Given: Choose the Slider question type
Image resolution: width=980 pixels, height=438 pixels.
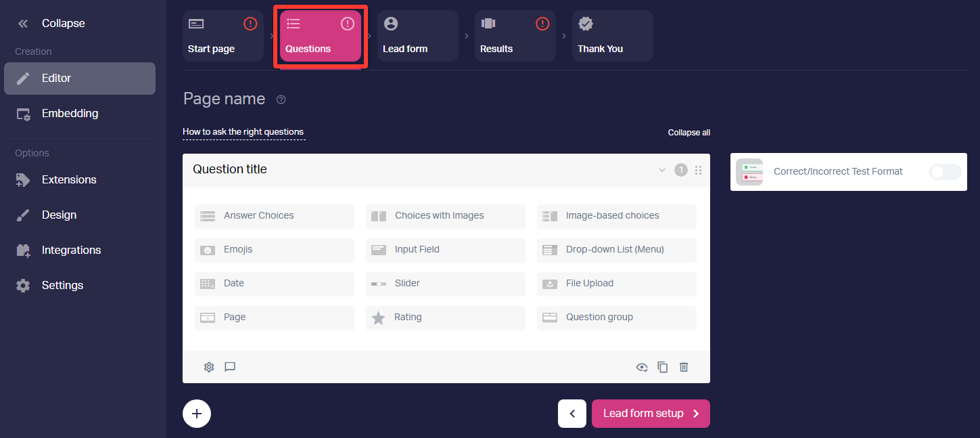Looking at the screenshot, I should (x=445, y=284).
